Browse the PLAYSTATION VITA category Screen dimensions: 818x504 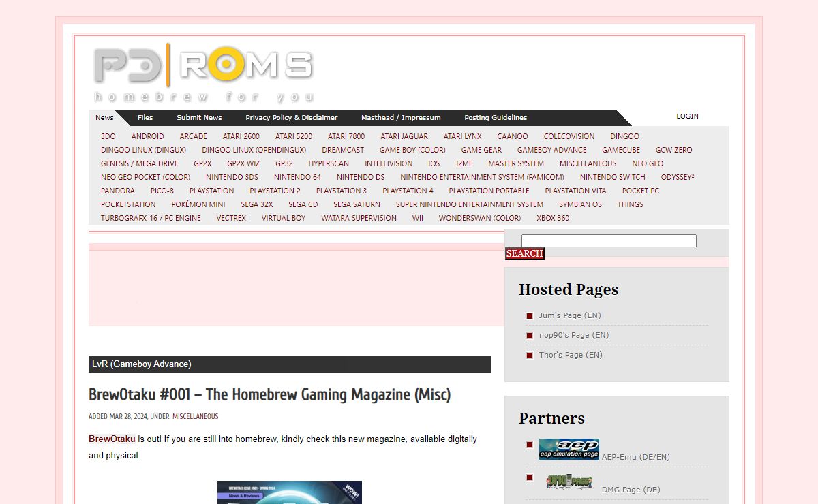[x=575, y=191]
